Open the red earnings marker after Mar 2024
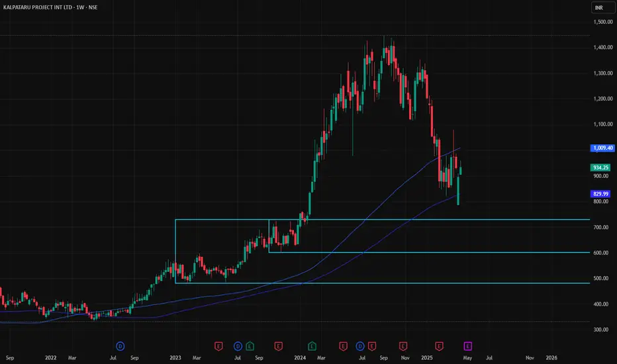This screenshot has height=364, width=617. [x=343, y=346]
